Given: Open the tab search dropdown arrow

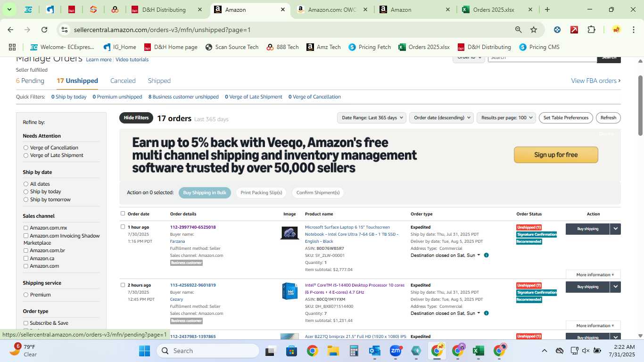Looking at the screenshot, I should point(9,9).
